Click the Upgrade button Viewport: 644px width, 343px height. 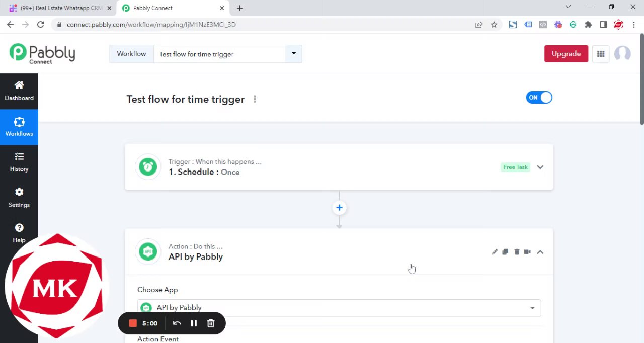tap(566, 54)
